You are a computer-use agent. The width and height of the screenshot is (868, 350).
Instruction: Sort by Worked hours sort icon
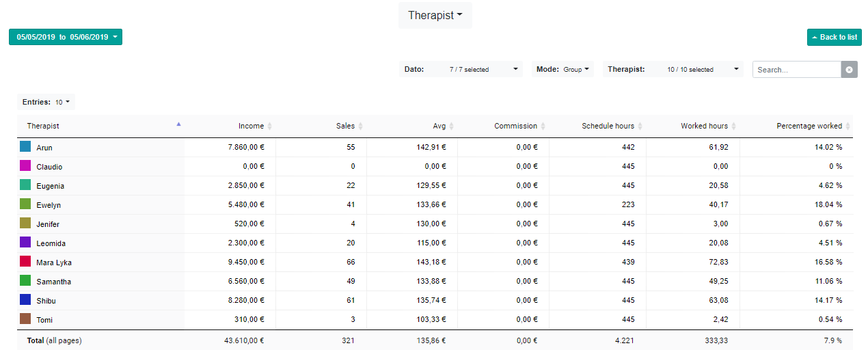(x=734, y=126)
